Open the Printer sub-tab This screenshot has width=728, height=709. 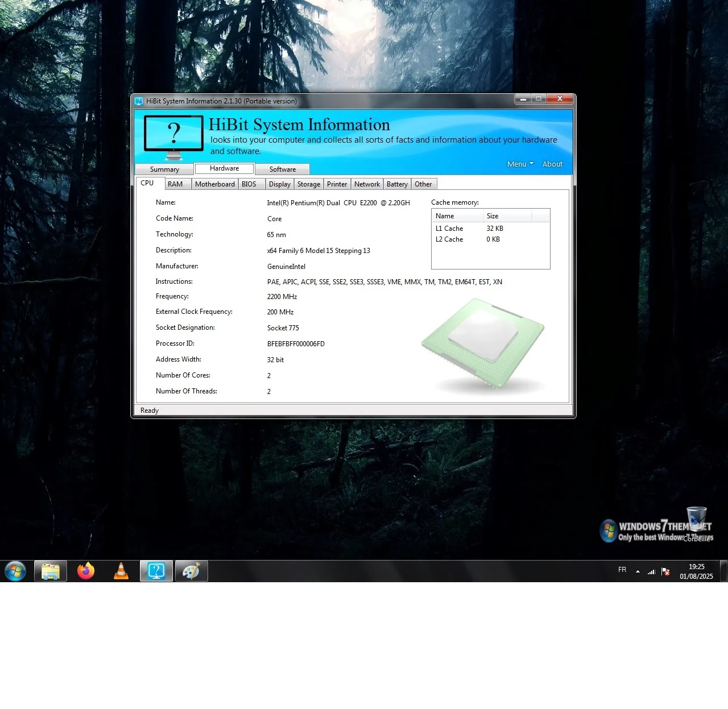pyautogui.click(x=337, y=184)
